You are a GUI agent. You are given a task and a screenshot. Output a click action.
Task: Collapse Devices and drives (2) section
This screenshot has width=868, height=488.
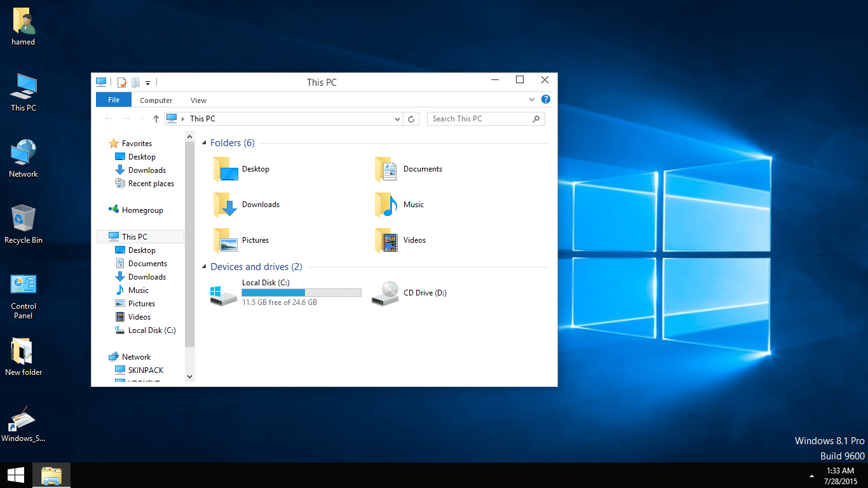pos(204,267)
